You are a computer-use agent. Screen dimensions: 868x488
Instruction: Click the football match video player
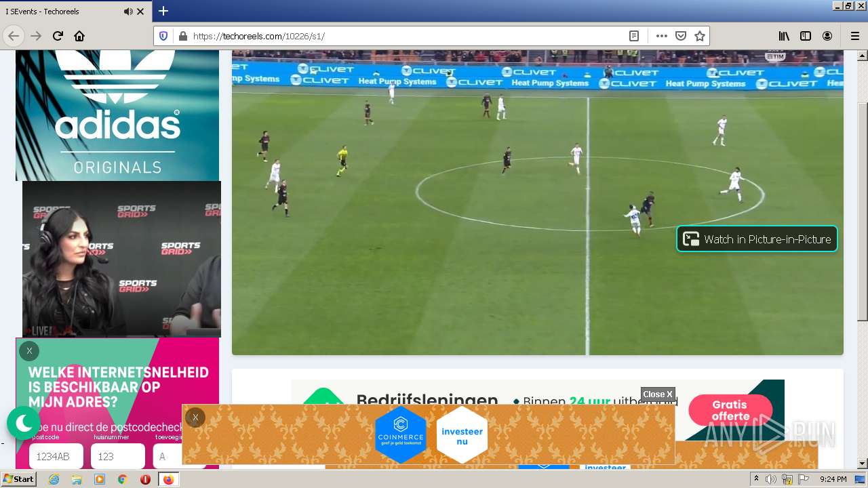538,202
